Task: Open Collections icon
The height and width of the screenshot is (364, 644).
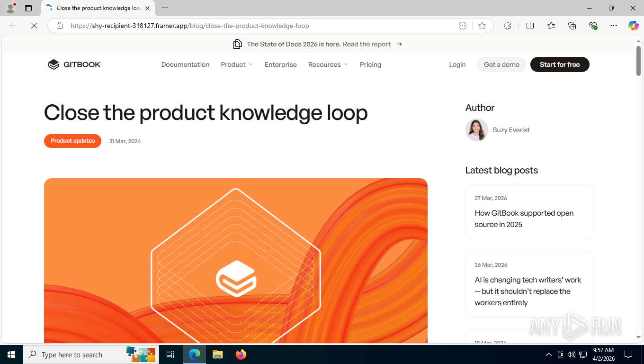Action: [572, 26]
